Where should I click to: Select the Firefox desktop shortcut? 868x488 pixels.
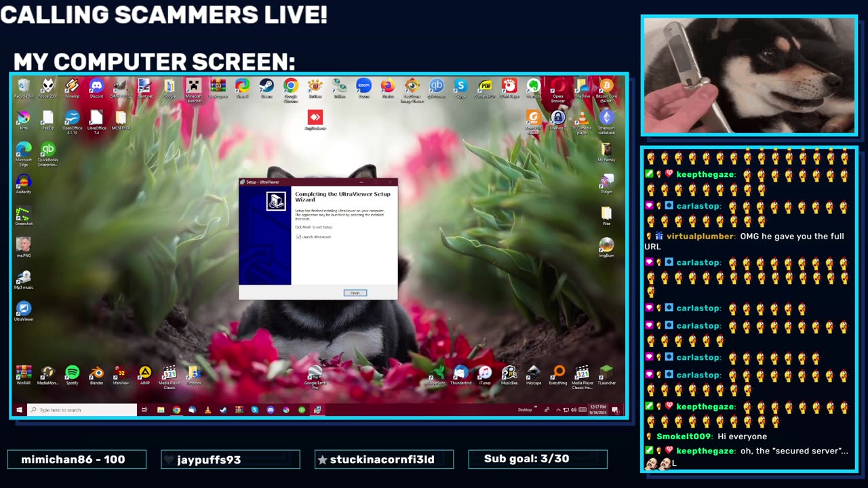tap(388, 89)
